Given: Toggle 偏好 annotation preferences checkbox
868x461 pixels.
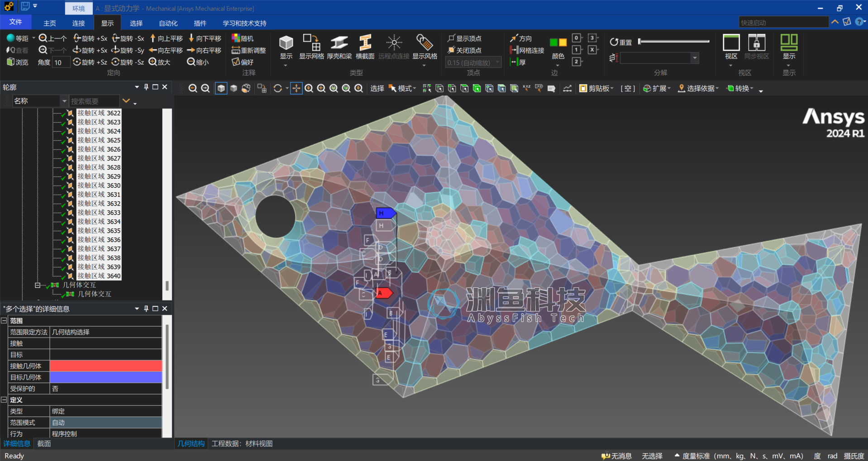Looking at the screenshot, I should (x=243, y=62).
